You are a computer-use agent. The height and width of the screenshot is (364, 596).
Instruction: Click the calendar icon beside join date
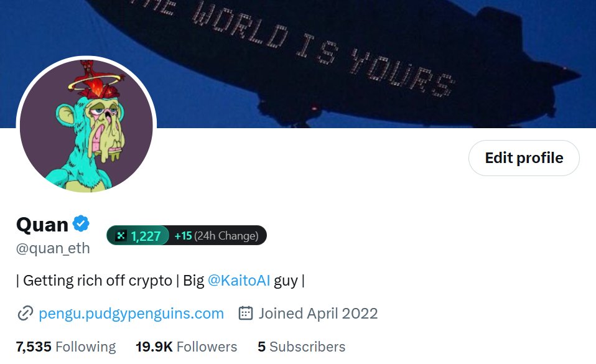point(246,313)
